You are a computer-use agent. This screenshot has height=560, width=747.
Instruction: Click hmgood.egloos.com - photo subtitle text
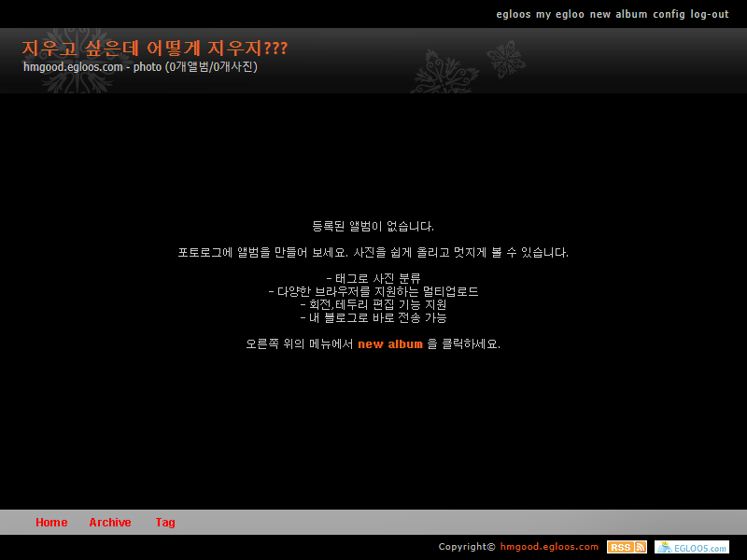pyautogui.click(x=141, y=66)
